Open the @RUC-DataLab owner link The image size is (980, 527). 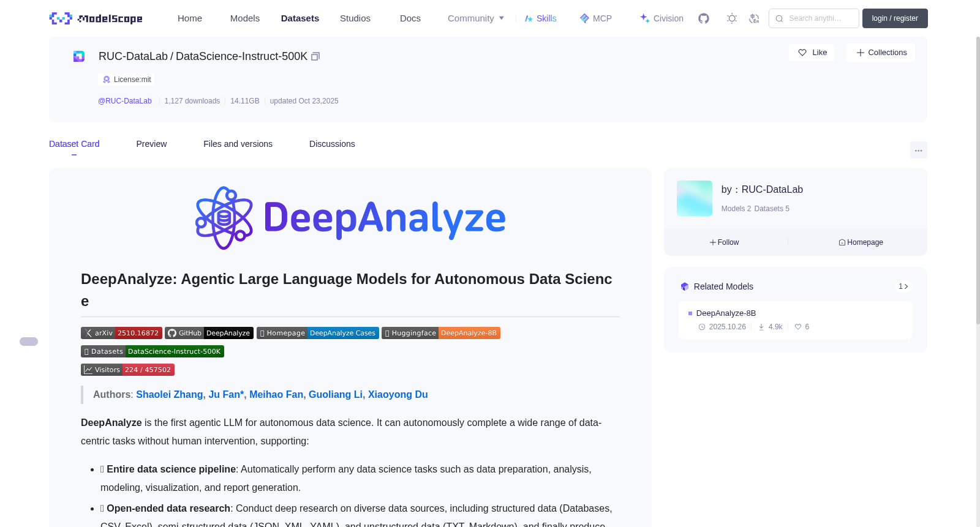click(125, 101)
